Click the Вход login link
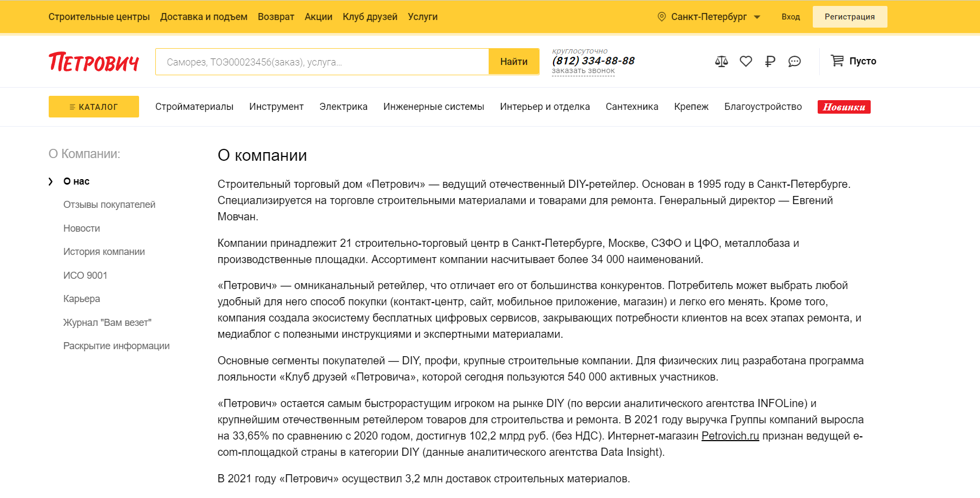Viewport: 980px width, 498px height. [x=791, y=17]
